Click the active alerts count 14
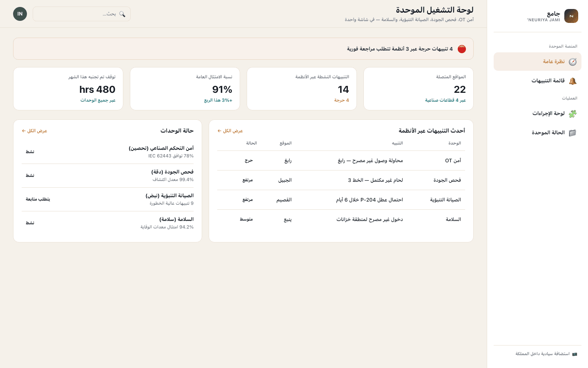 [343, 90]
